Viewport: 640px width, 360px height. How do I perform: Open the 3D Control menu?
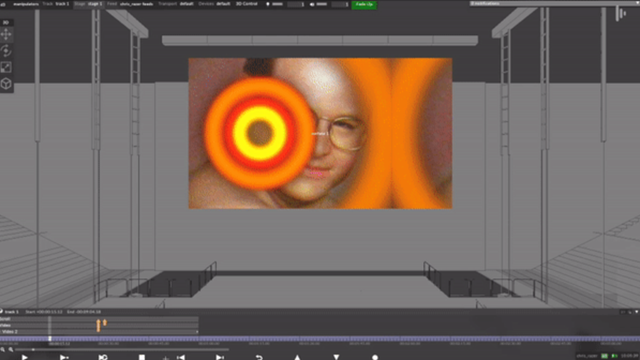coord(247,4)
